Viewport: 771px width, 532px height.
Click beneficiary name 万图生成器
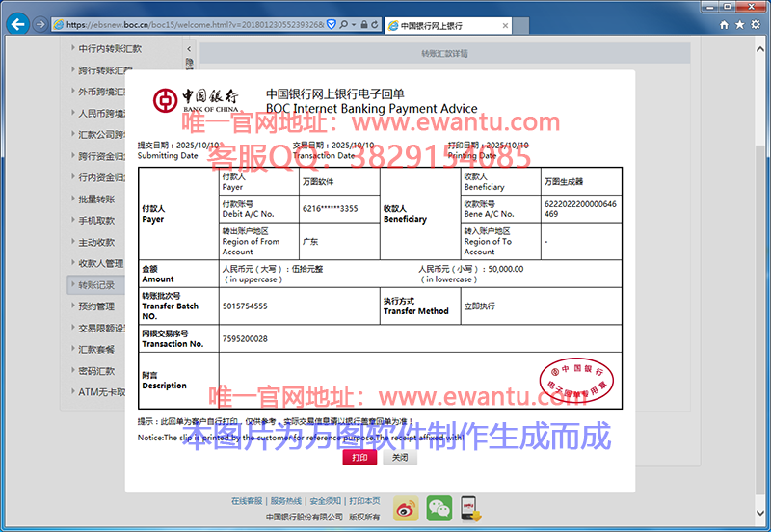[564, 181]
